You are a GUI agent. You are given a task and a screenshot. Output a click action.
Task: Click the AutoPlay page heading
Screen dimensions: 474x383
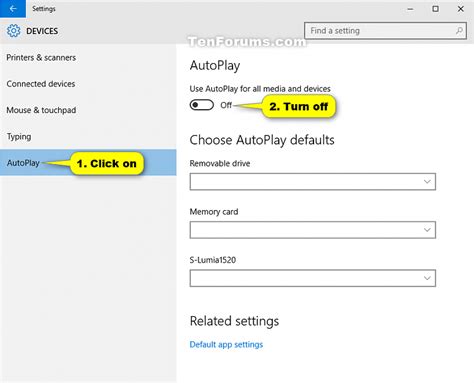pyautogui.click(x=215, y=66)
